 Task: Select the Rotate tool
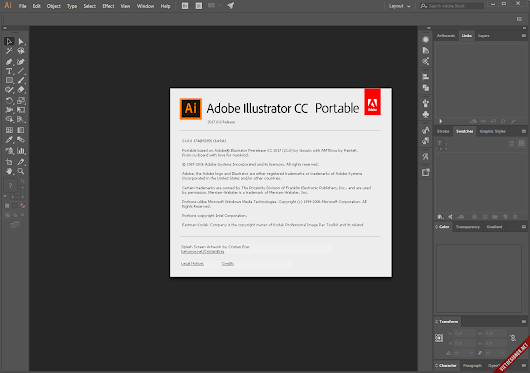[x=9, y=101]
